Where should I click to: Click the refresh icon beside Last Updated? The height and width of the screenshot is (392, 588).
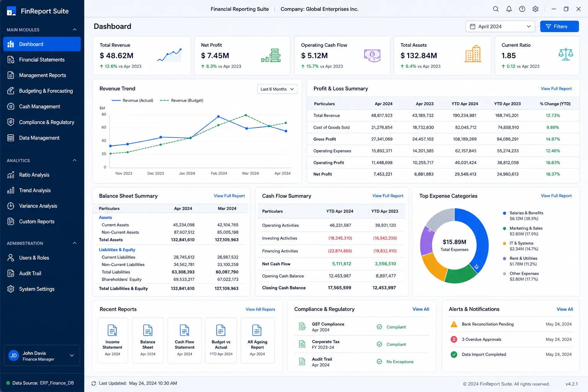pos(94,383)
